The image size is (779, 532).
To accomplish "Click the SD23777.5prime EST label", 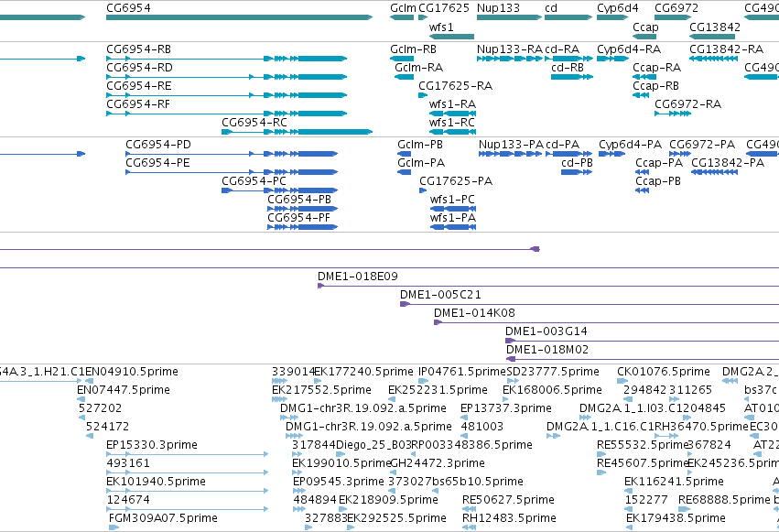I will point(553,372).
